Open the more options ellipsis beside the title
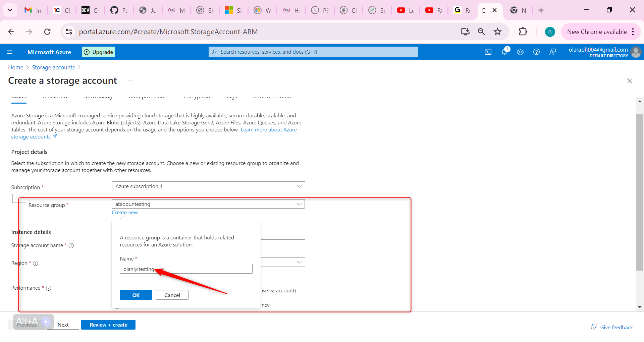644x342 pixels. 130,81
